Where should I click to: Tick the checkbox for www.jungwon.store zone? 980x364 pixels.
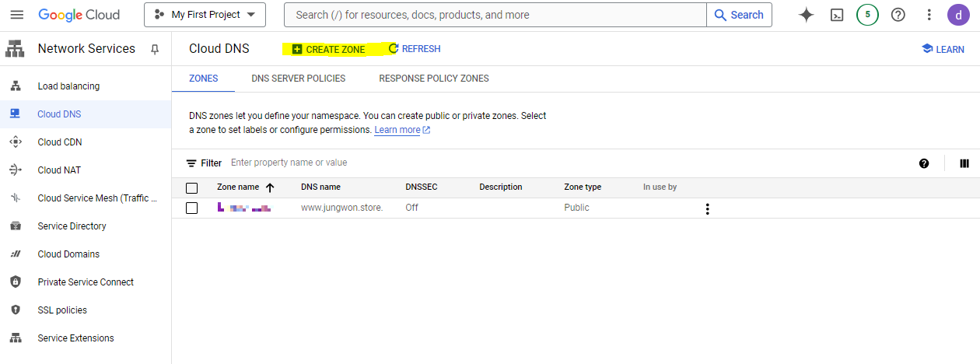[x=192, y=208]
